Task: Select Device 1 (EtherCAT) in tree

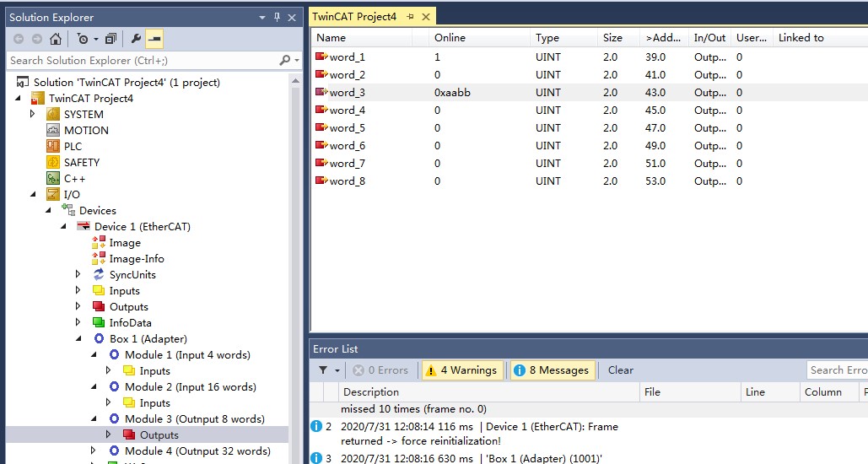Action: (143, 226)
